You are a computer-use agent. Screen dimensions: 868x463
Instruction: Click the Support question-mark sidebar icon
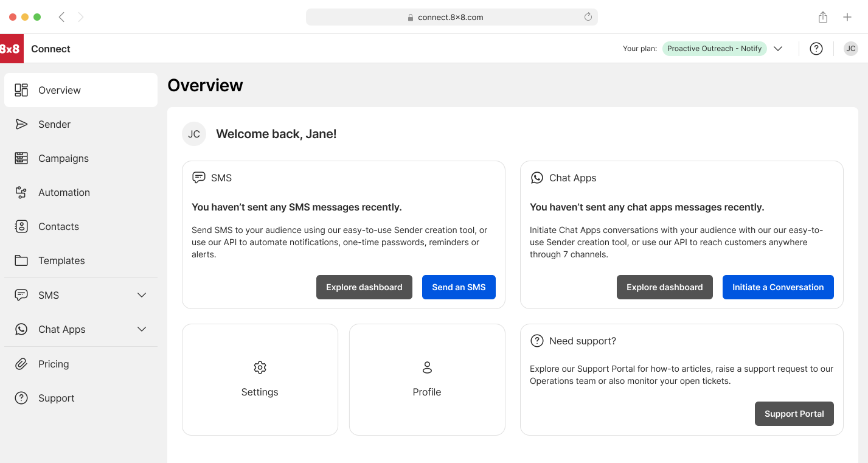tap(21, 398)
